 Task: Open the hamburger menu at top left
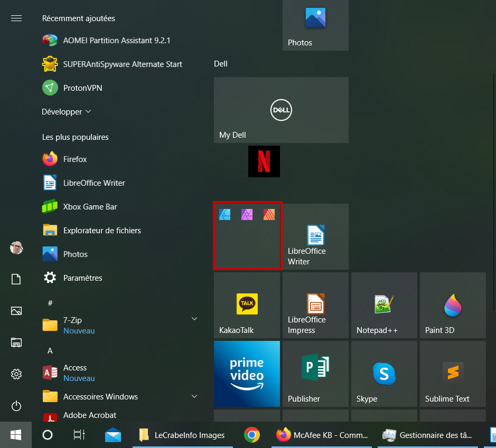click(16, 18)
